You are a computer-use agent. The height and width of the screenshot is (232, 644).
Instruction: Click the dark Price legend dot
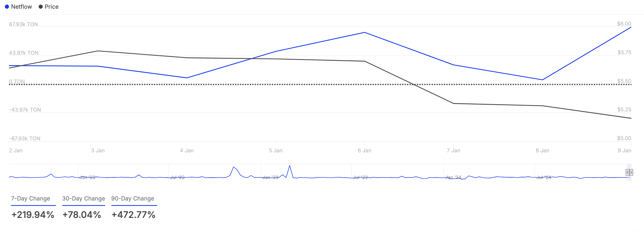pos(40,7)
